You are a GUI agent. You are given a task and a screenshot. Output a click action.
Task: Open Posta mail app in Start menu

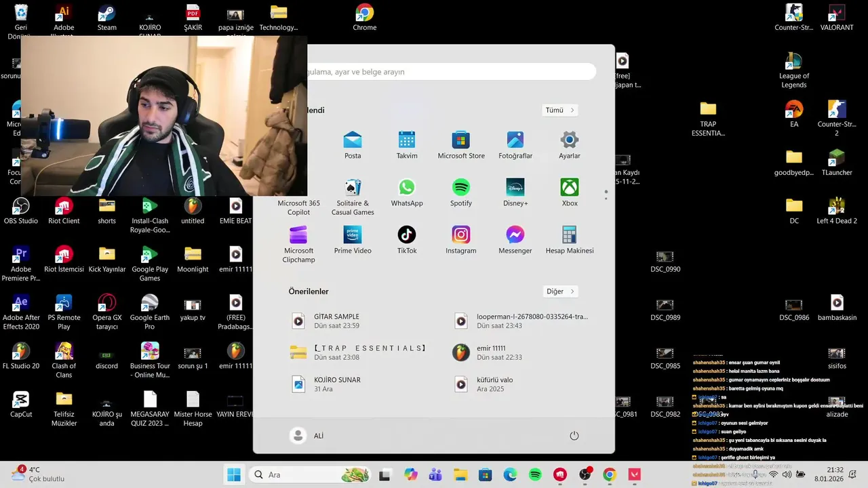pos(353,145)
